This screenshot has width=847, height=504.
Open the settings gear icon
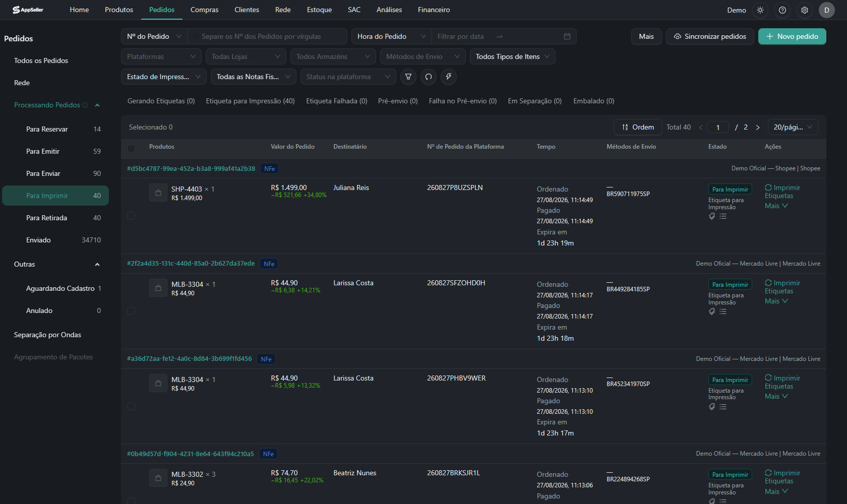[x=805, y=10]
